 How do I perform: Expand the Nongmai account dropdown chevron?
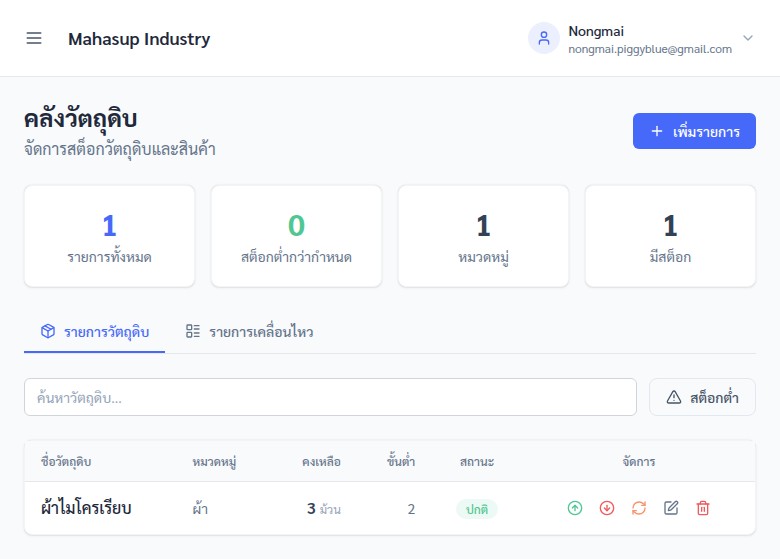pos(747,38)
